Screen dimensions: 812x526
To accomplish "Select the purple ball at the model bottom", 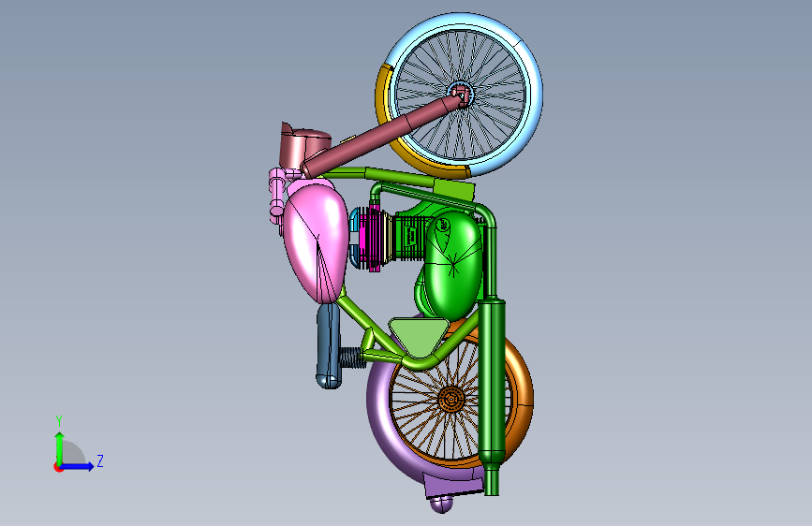I will pos(442,504).
